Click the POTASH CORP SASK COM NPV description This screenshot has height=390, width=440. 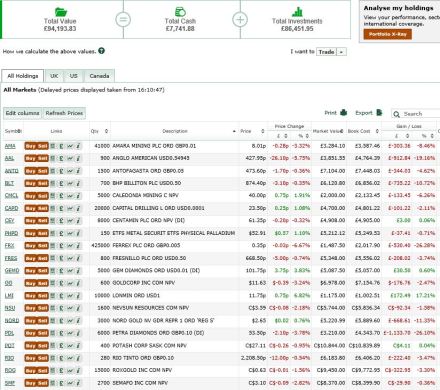[149, 346]
